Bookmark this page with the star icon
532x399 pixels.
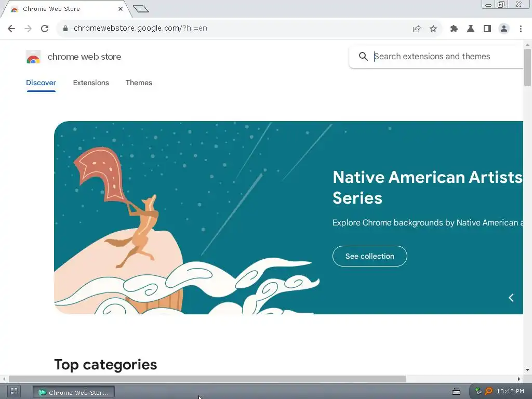click(433, 29)
